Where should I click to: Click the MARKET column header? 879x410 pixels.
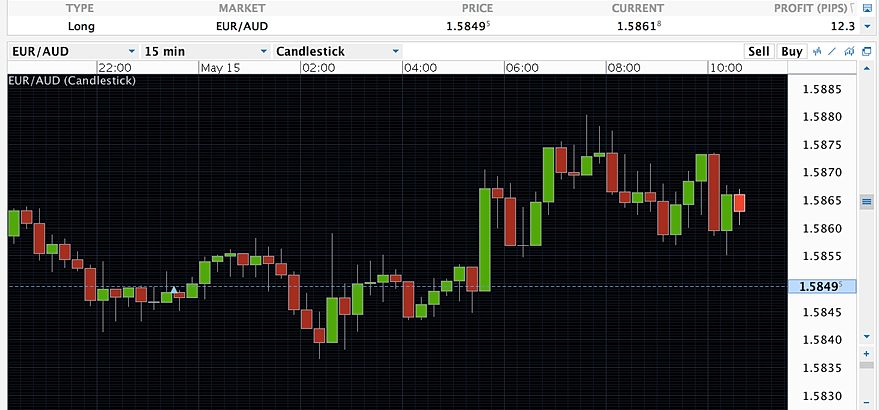pos(242,8)
